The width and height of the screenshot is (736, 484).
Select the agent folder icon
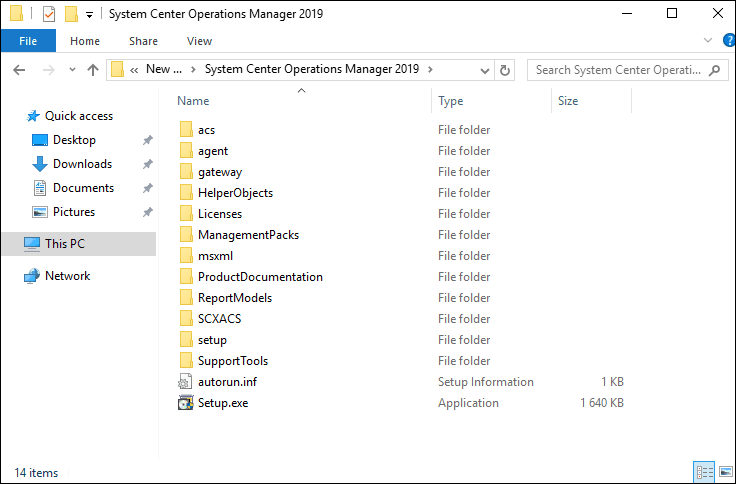(186, 151)
